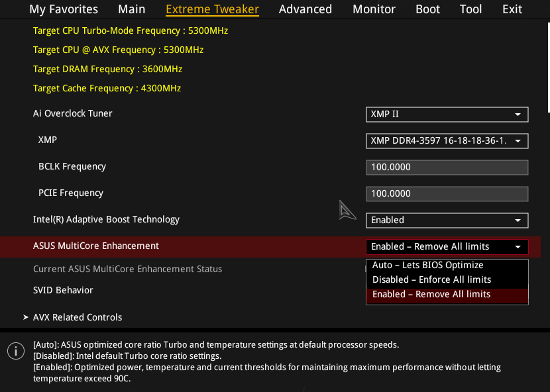This screenshot has width=550, height=392.
Task: Collapse the ASUS MultiCore Enhancement dropdown
Action: click(447, 246)
